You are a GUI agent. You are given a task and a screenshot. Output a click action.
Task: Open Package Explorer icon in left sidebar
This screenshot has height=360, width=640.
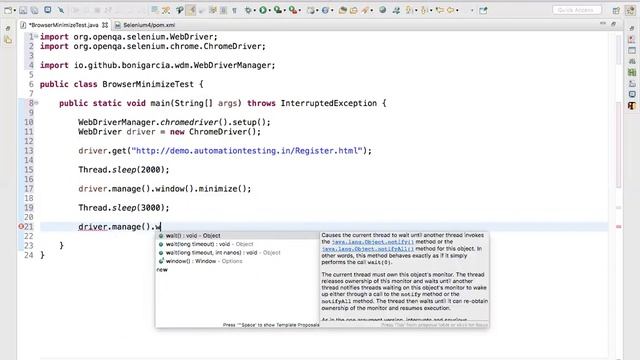8,40
